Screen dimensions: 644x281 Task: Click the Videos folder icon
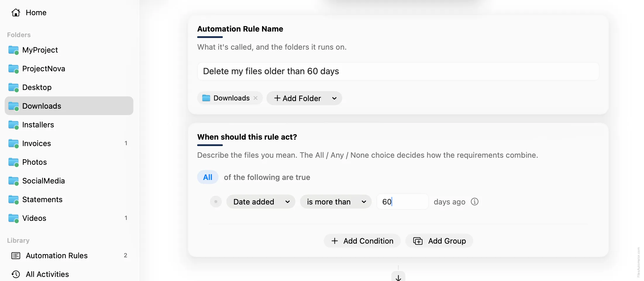tap(13, 218)
